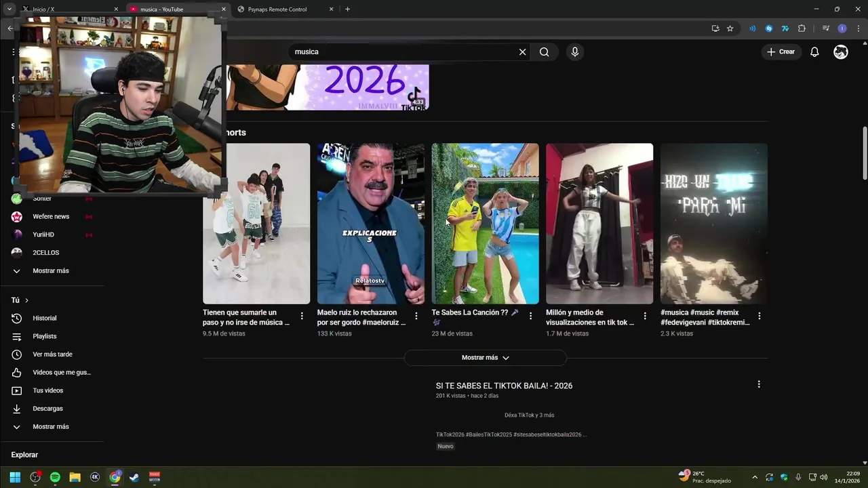Open YouTube notifications bell
The height and width of the screenshot is (488, 868).
click(814, 52)
